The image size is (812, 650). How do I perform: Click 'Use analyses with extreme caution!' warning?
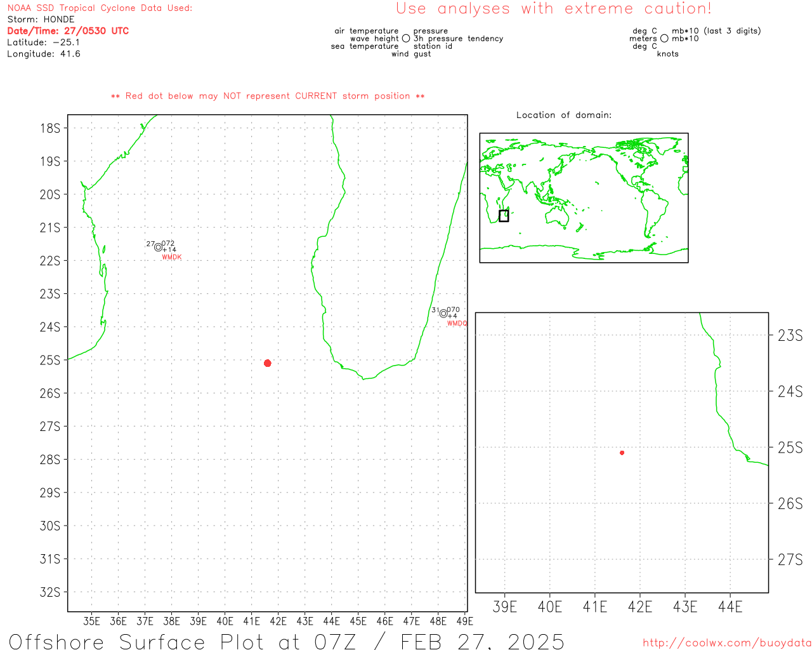[554, 9]
